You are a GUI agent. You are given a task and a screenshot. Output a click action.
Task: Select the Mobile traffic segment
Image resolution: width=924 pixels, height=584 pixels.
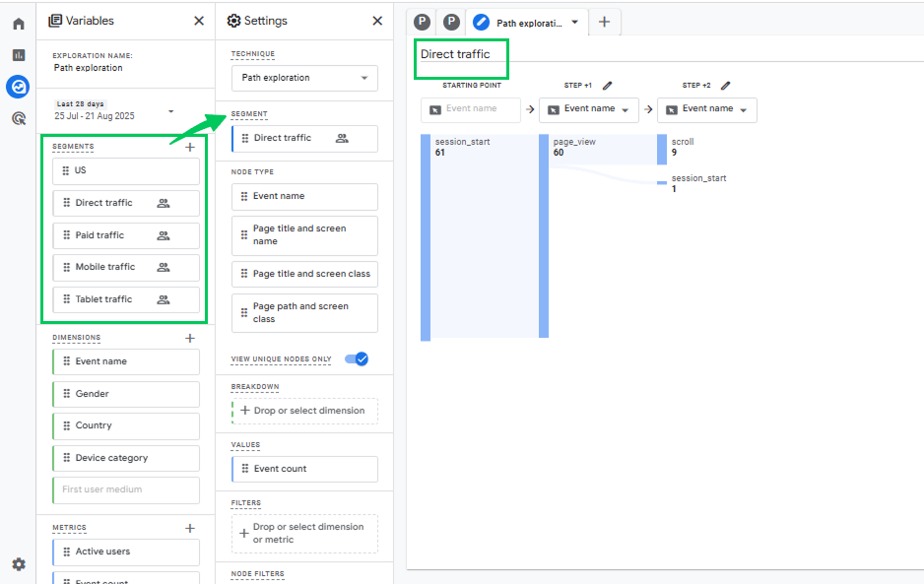tap(126, 268)
